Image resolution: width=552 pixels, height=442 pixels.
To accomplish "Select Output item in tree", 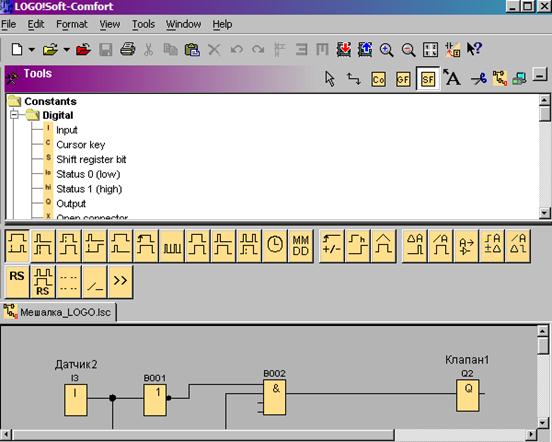I will click(x=71, y=204).
